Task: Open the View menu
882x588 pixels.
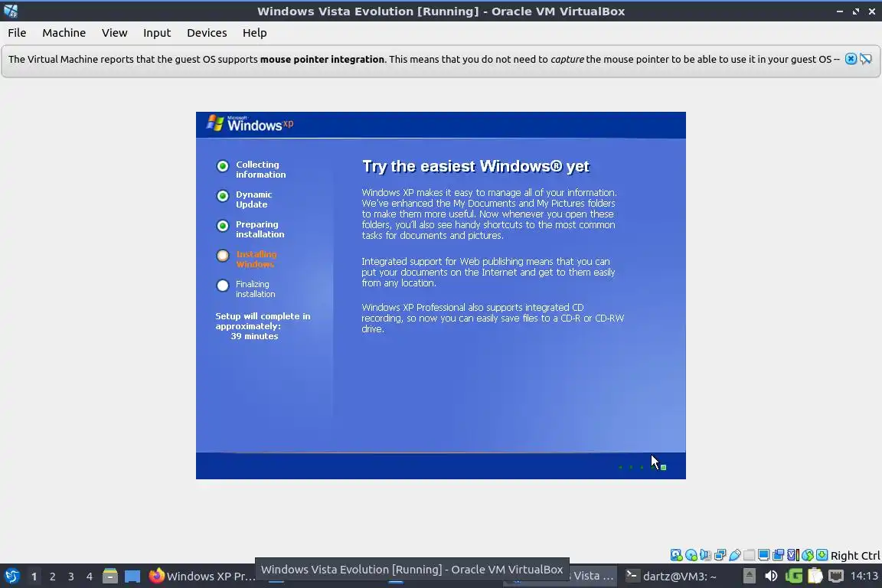Action: (114, 33)
